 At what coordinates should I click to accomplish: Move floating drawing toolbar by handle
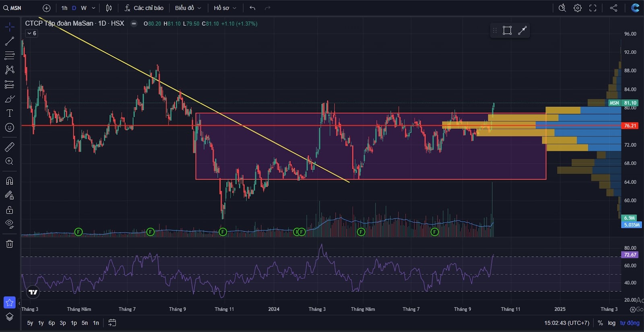[x=495, y=31]
